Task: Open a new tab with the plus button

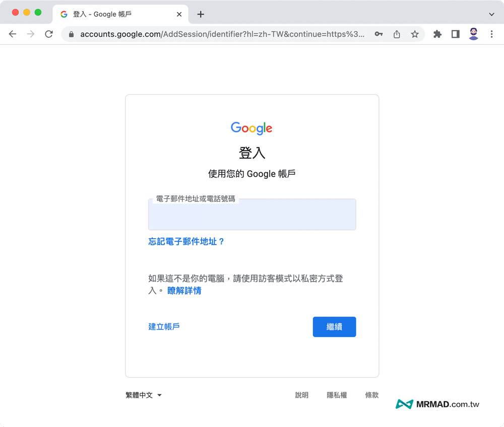Action: coord(201,14)
